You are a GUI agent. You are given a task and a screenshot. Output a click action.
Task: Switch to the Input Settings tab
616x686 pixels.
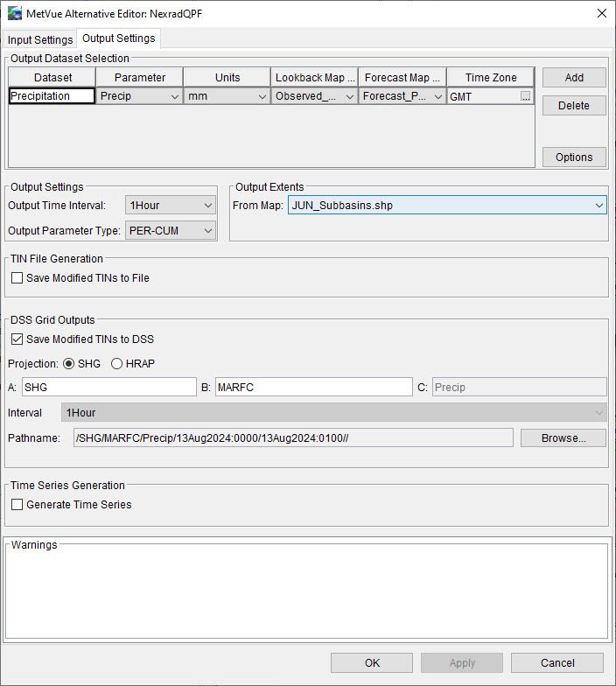(40, 39)
